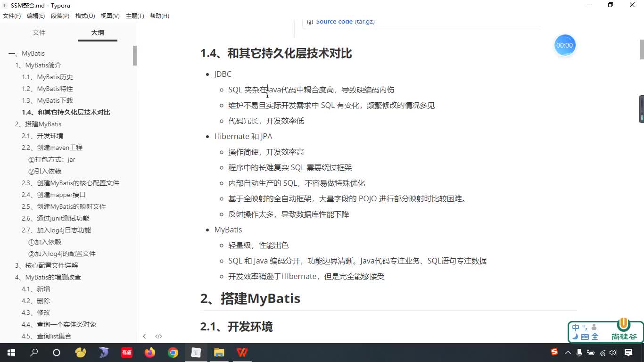
Task: Go to outline ①打包方式：jar
Action: pos(52,159)
